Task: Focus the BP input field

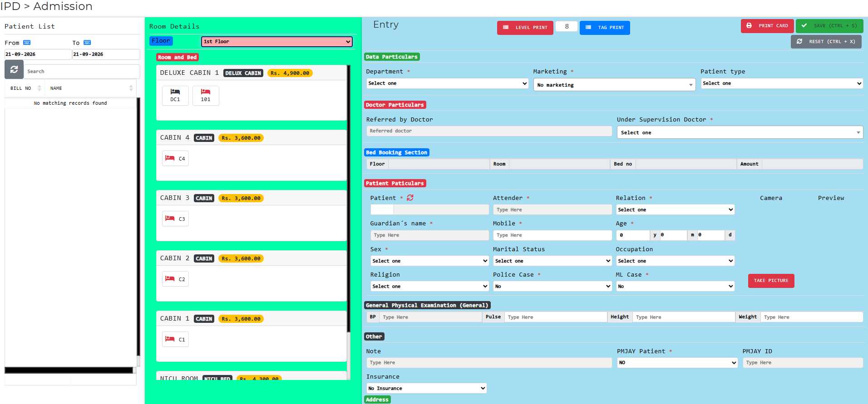Action: click(430, 317)
